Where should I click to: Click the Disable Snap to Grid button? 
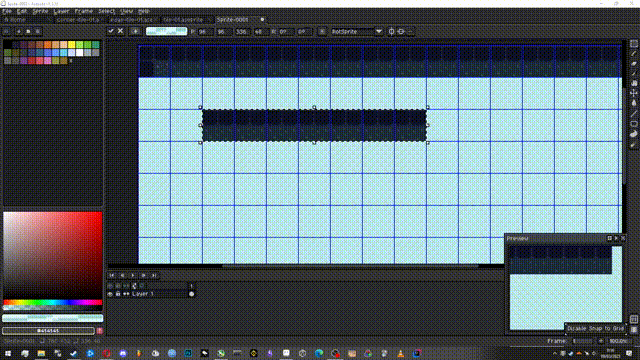[596, 329]
